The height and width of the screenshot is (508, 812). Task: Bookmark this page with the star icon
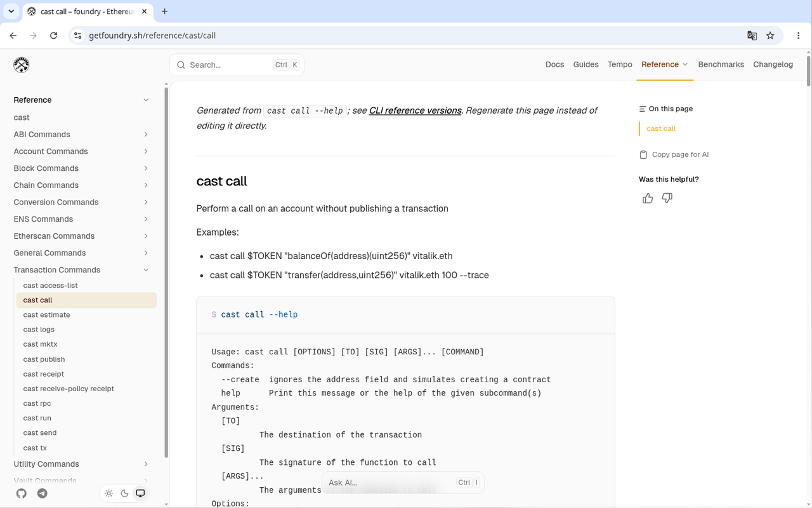coord(770,36)
